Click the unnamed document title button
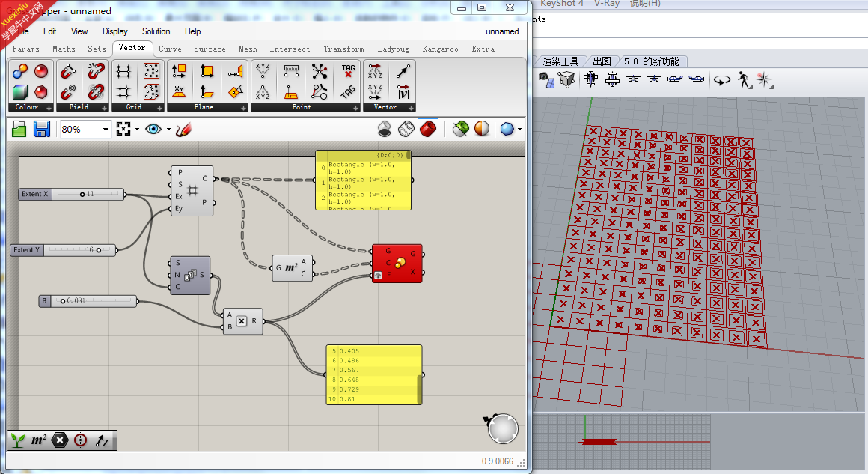Screen dimensions: 868x474 502,31
